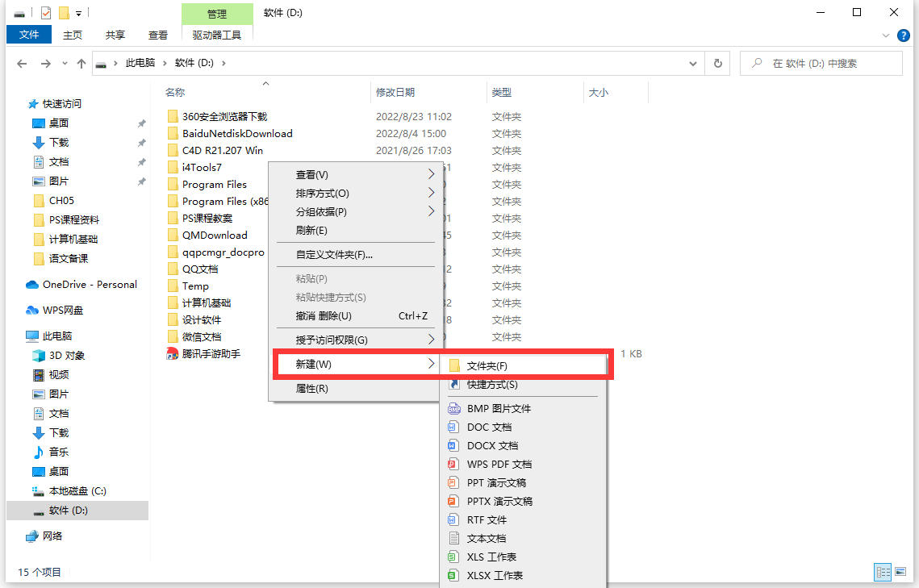Expand the address bar history dropdown
This screenshot has height=588, width=919.
pos(693,64)
